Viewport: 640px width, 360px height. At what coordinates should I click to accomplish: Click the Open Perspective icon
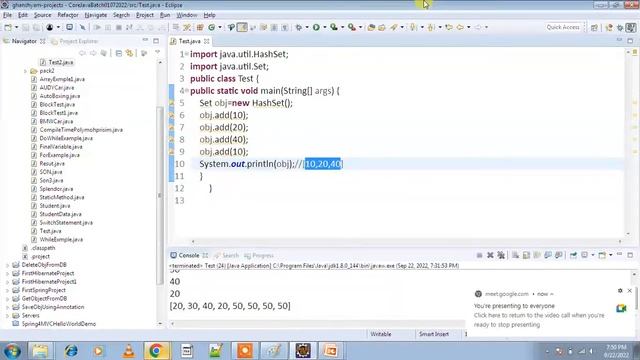(594, 27)
